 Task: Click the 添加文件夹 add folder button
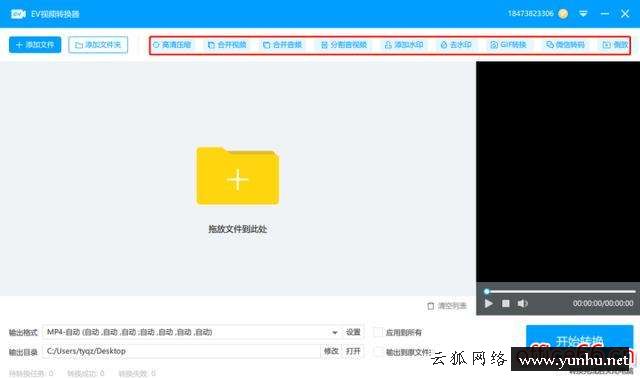pyautogui.click(x=98, y=45)
